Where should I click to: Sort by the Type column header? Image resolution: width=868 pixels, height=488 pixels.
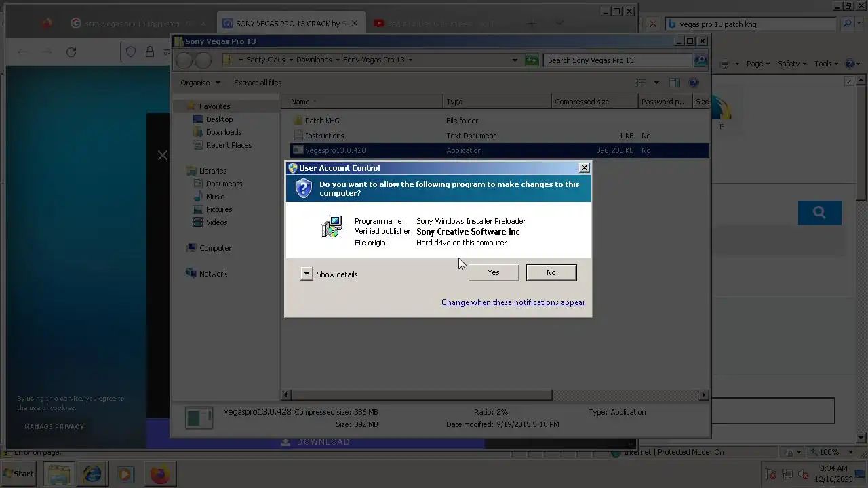pyautogui.click(x=497, y=102)
